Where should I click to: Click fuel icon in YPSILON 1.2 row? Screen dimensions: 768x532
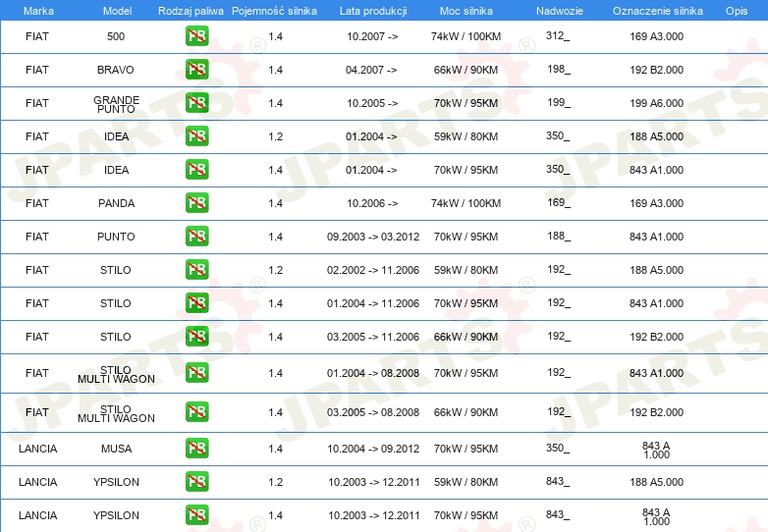196,481
